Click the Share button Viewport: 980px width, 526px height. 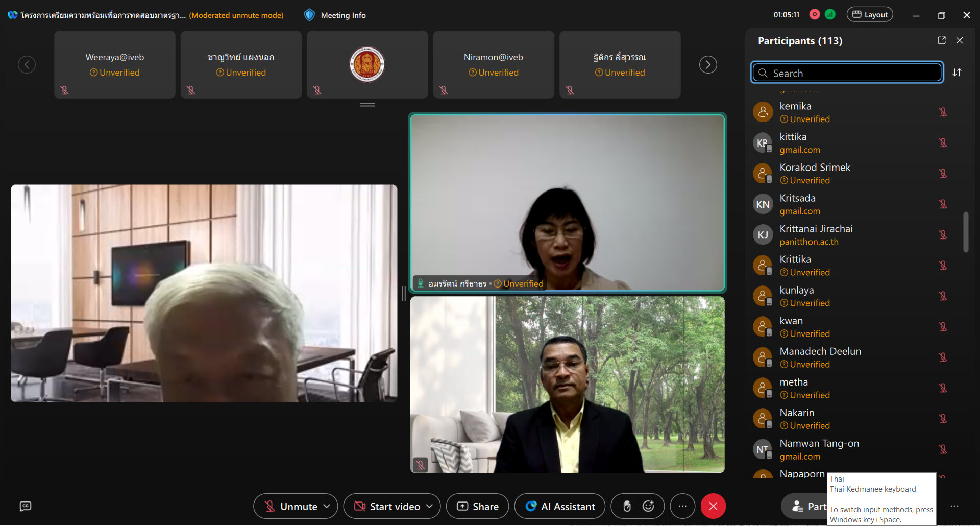click(477, 506)
